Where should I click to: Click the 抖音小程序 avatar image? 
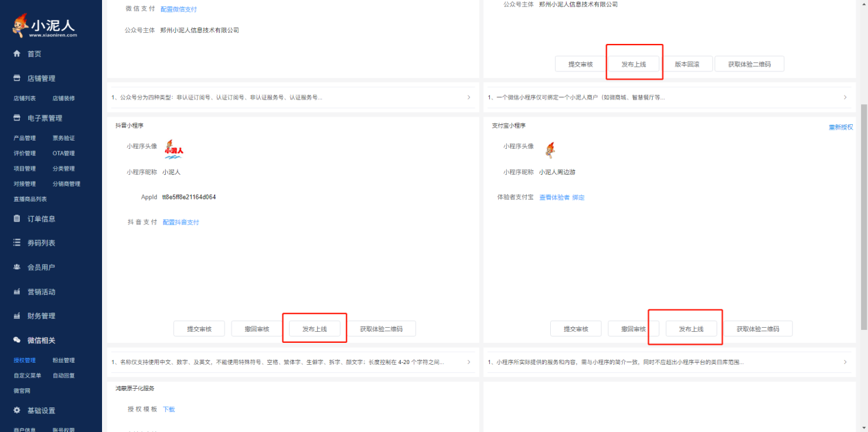click(174, 149)
